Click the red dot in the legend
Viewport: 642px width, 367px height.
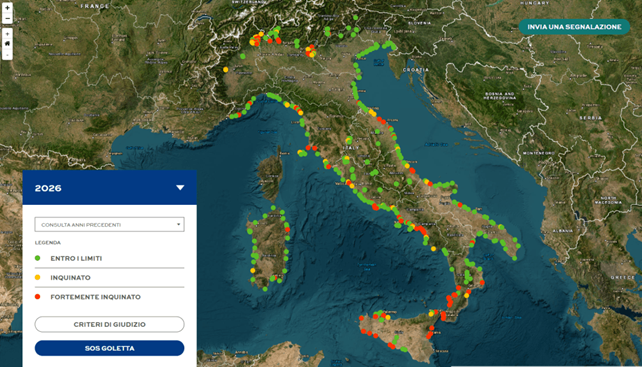(x=38, y=297)
